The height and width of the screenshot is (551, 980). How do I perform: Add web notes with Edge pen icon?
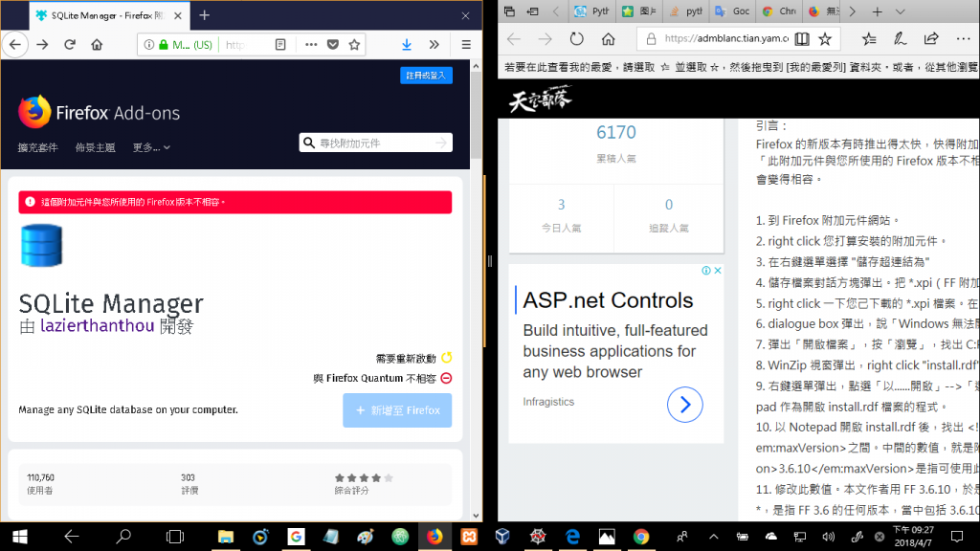(900, 38)
